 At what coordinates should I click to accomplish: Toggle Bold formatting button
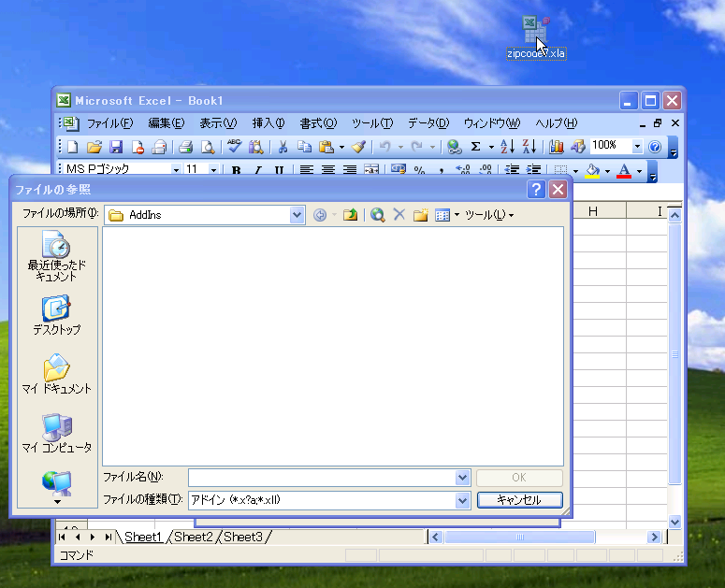click(237, 170)
